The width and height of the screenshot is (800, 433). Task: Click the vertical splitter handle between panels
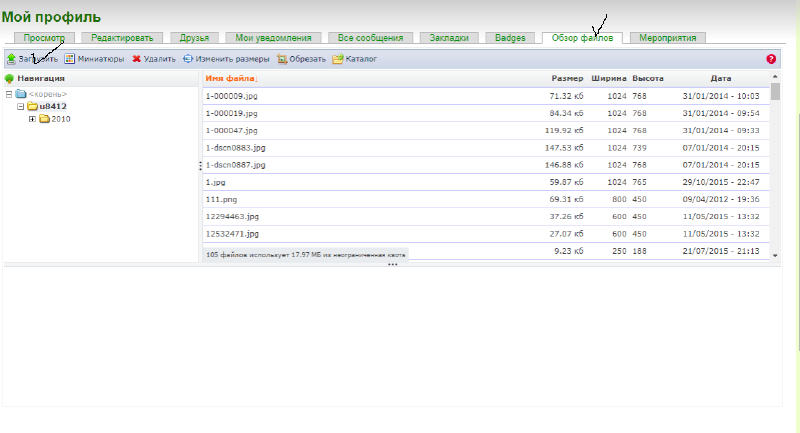(200, 166)
